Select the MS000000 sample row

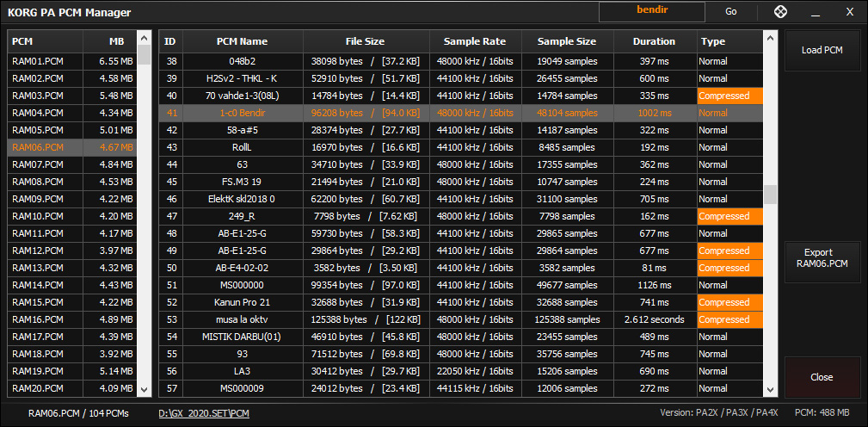click(461, 285)
